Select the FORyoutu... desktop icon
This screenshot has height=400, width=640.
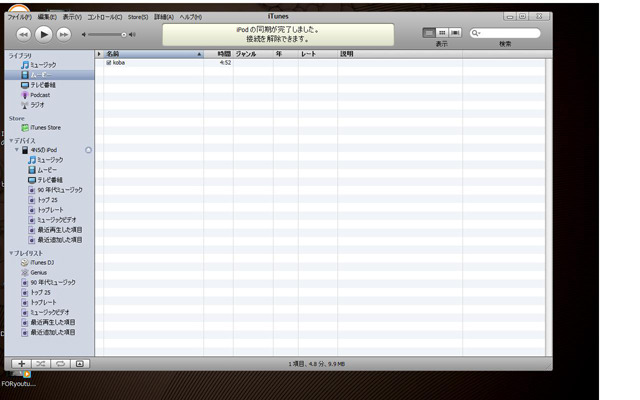point(18,379)
